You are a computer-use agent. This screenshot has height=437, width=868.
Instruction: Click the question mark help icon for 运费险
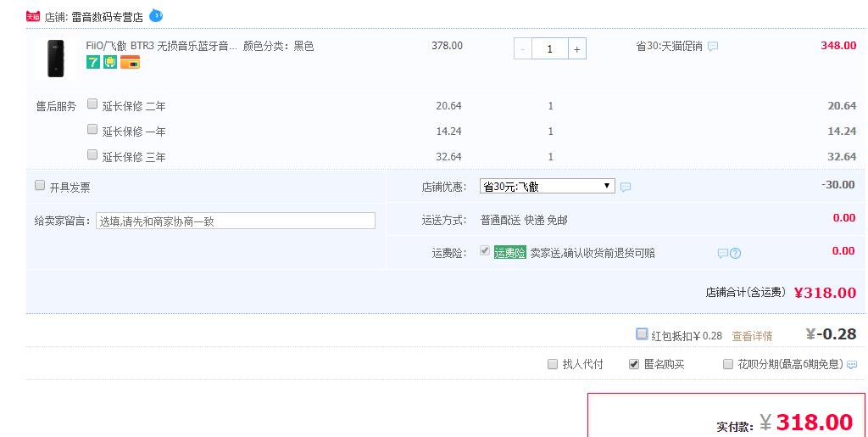point(735,253)
